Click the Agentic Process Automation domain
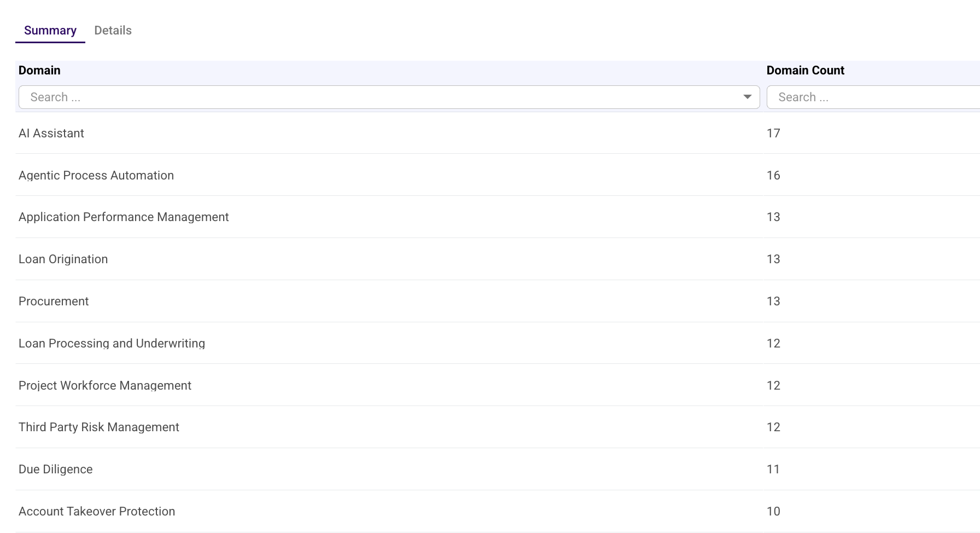This screenshot has height=533, width=980. pos(96,176)
